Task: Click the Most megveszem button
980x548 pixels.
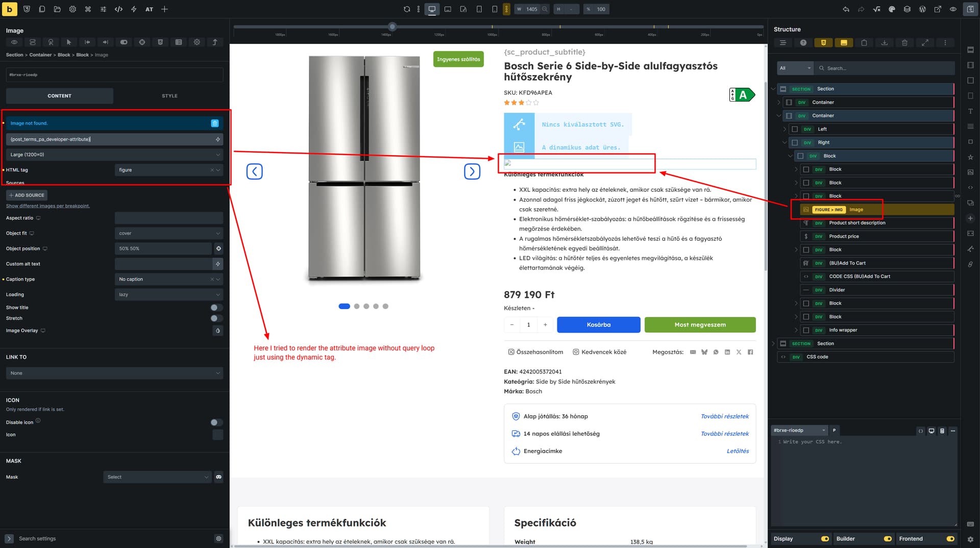Action: click(700, 325)
